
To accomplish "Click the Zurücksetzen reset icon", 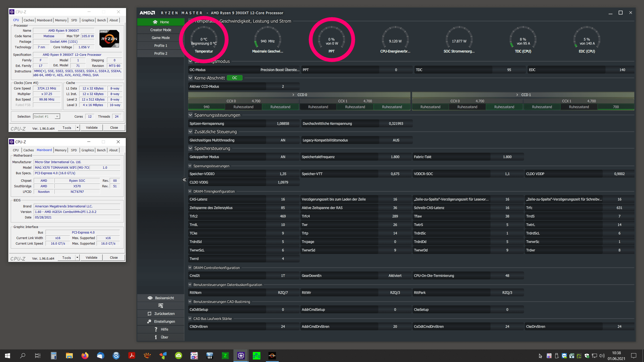I will 149,314.
